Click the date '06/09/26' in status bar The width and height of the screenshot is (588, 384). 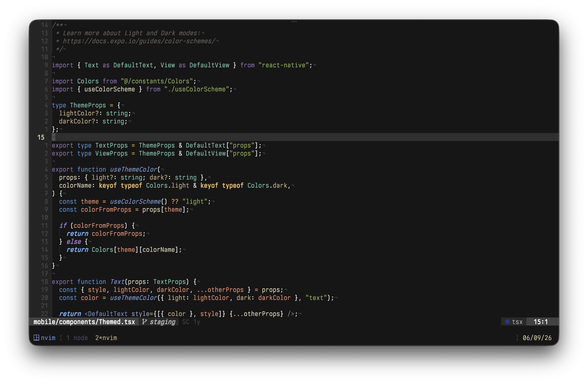pos(537,338)
